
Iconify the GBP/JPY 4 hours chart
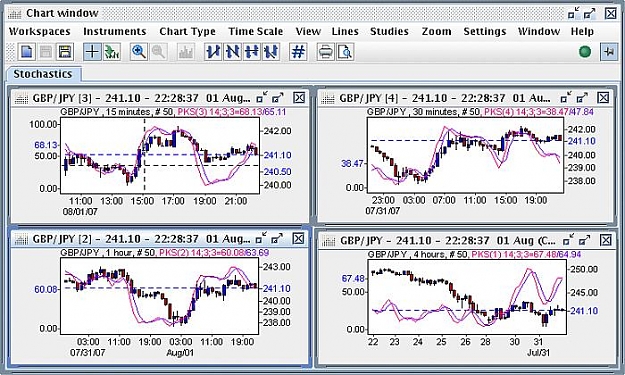click(568, 240)
